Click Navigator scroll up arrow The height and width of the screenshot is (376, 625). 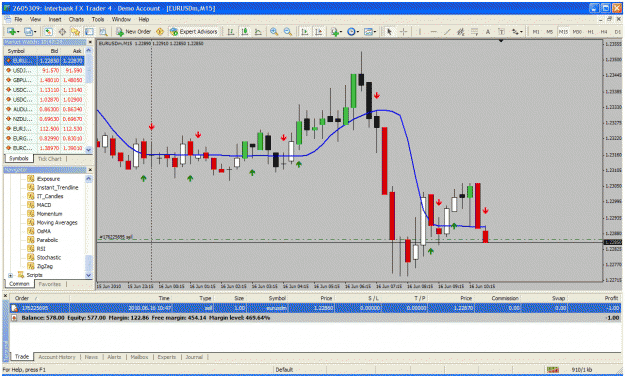pos(88,179)
